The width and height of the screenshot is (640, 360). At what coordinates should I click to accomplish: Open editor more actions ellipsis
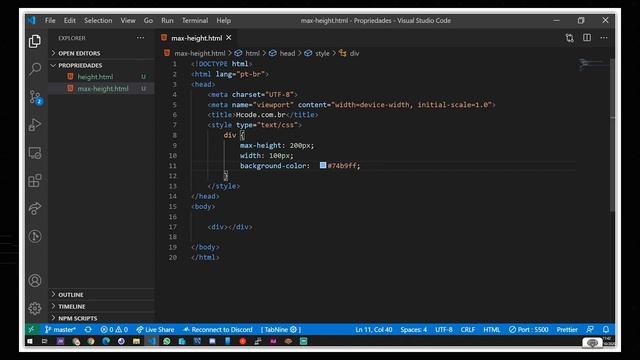[x=604, y=38]
